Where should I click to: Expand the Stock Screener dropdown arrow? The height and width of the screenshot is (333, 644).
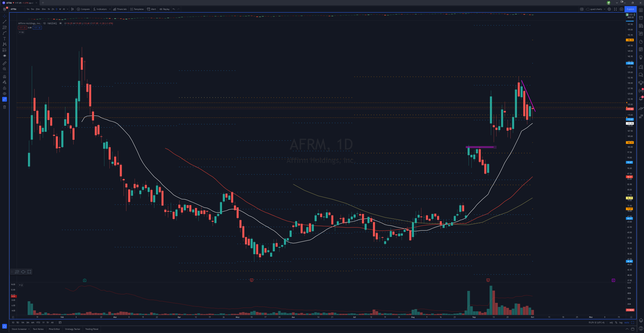pyautogui.click(x=29, y=329)
